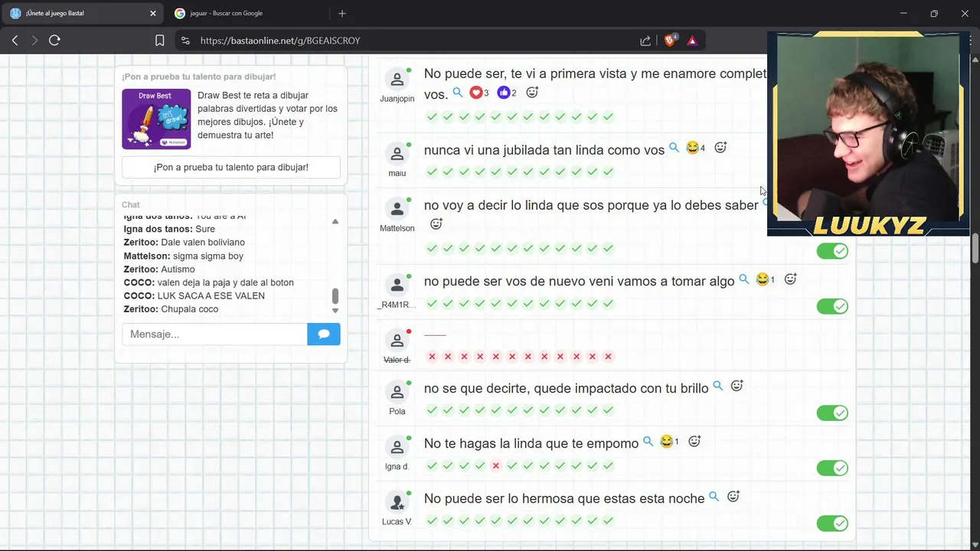Click the chat scrollbar thumb
This screenshot has height=551, width=980.
tap(335, 295)
